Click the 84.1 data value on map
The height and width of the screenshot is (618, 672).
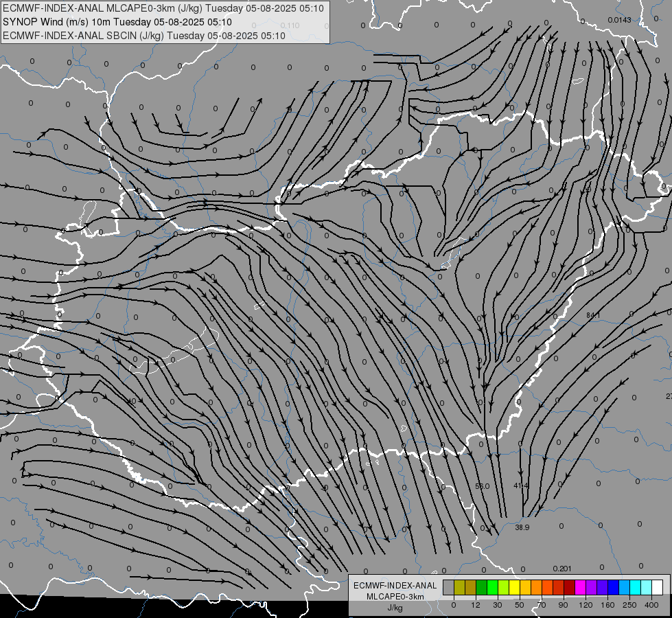[x=593, y=315]
